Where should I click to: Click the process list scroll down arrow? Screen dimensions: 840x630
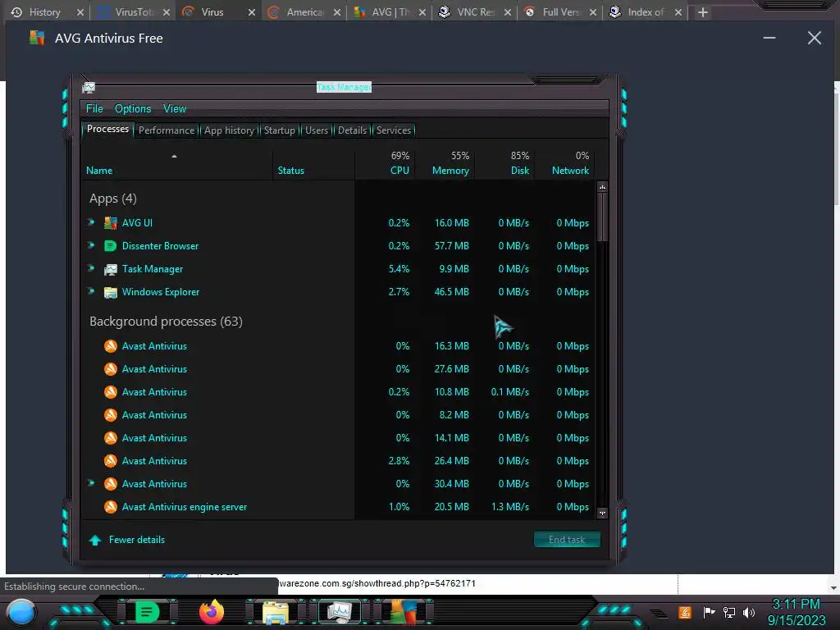tap(602, 514)
